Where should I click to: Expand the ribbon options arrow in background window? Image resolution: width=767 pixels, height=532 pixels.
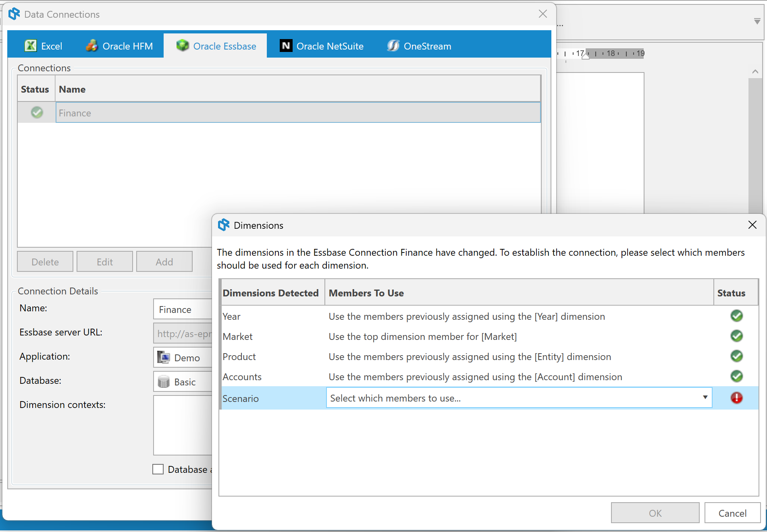(x=757, y=21)
